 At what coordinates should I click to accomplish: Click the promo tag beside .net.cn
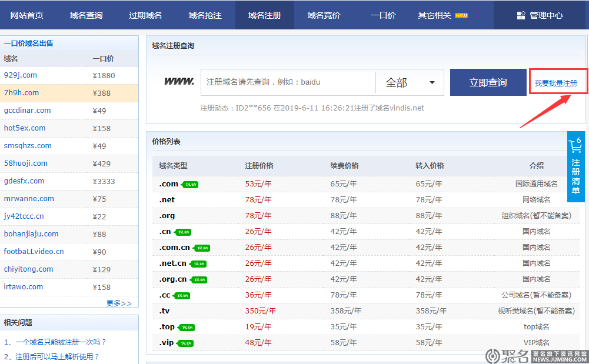[x=198, y=264]
